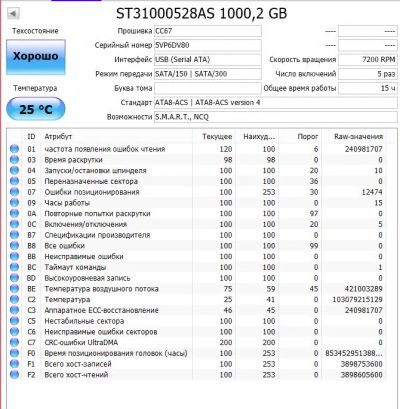Click the Стандарт field ATA8-ACS
The height and width of the screenshot is (409, 400).
tap(276, 103)
